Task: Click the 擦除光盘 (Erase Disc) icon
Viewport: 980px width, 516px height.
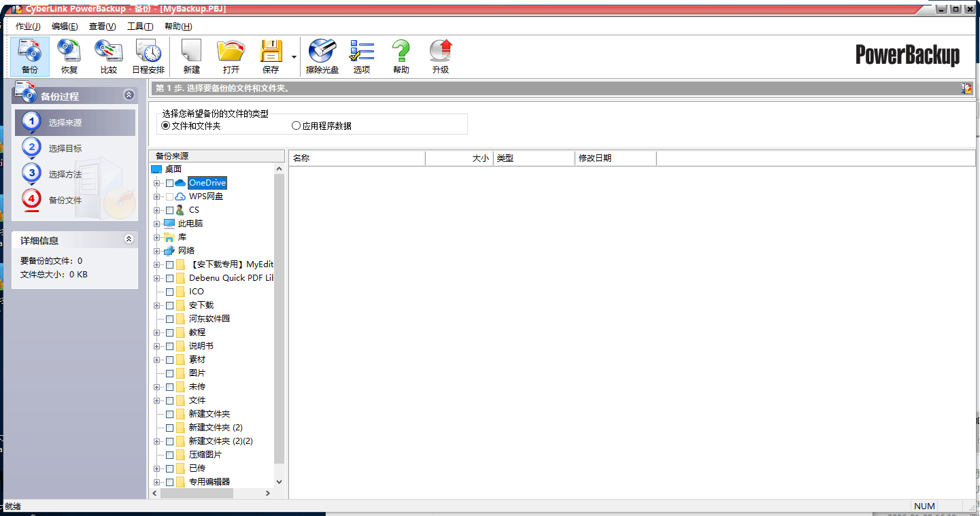Action: [x=322, y=54]
